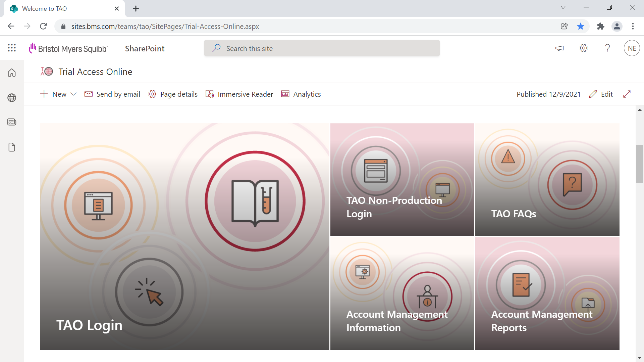Open Account Management Reports tile
Viewport: 644px width, 362px height.
[547, 293]
